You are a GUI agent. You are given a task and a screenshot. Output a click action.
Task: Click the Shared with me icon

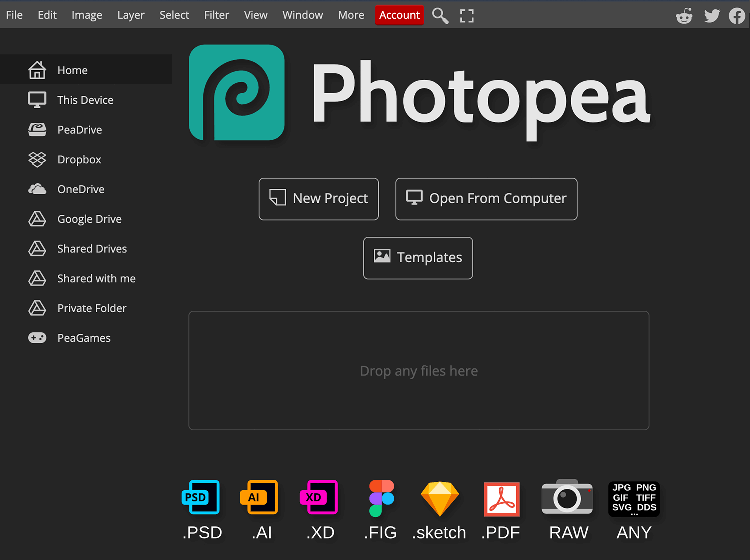(37, 278)
